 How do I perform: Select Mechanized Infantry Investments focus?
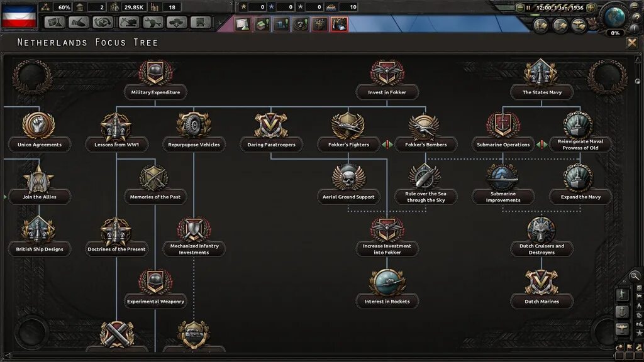coord(194,236)
